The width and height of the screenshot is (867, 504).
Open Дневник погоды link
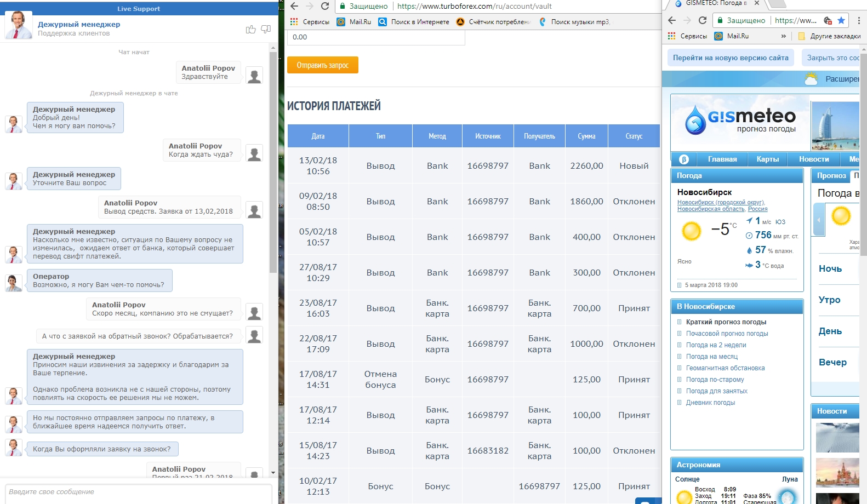coord(710,403)
